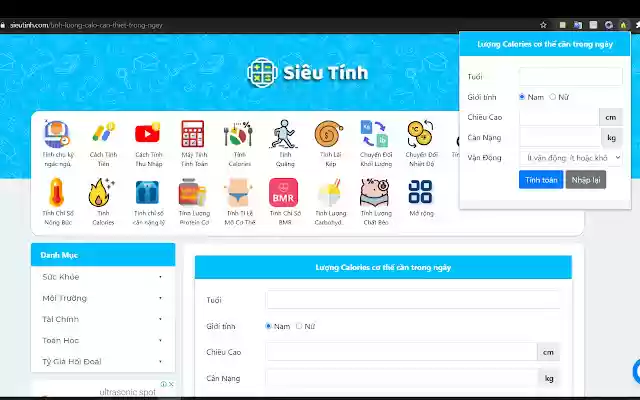Open Chuyển Đổi Khối Lượng converter icon
Viewport: 640px width, 400px height.
[x=375, y=133]
